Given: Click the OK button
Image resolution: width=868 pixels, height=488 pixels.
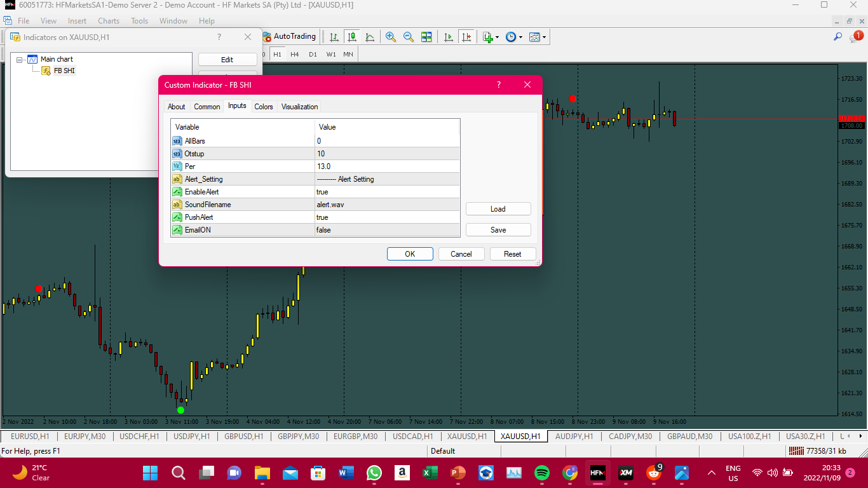Looking at the screenshot, I should pos(410,254).
